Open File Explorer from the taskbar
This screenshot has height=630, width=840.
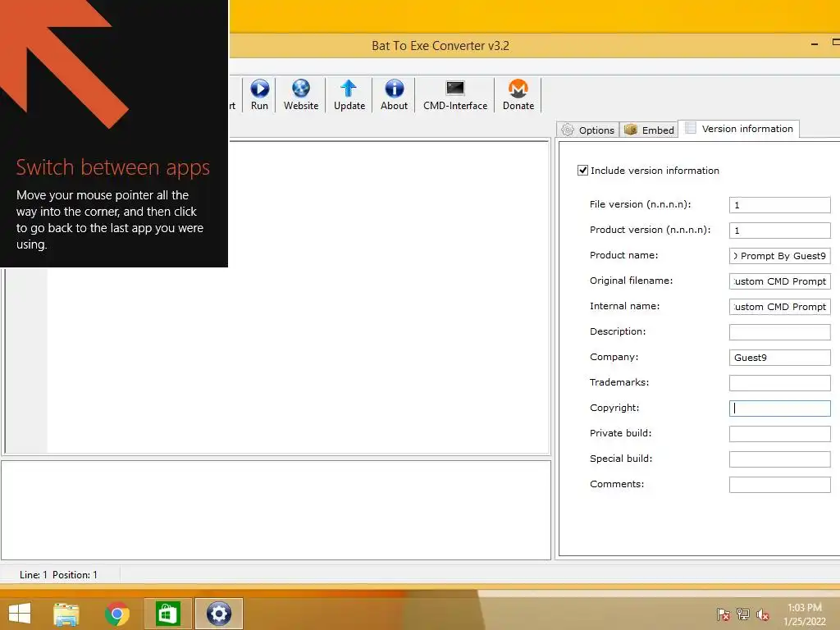66,614
